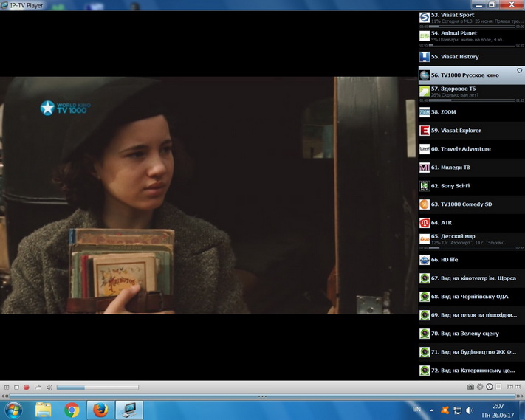The height and width of the screenshot is (420, 525).
Task: Click the three-dot handle on the timeline bar
Action: (x=262, y=396)
